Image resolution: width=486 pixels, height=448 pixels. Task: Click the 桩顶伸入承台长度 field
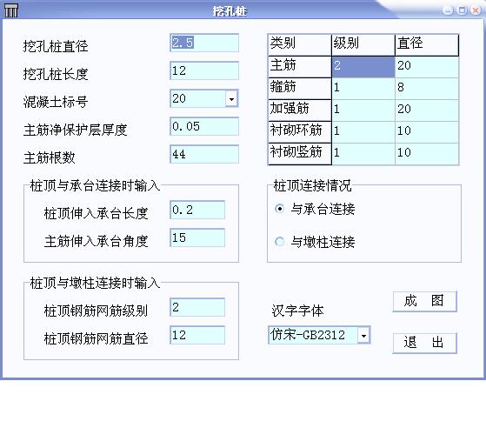pos(197,210)
